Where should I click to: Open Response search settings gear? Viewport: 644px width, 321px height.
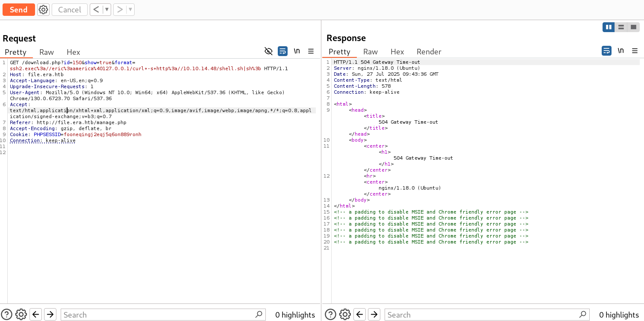pos(345,315)
